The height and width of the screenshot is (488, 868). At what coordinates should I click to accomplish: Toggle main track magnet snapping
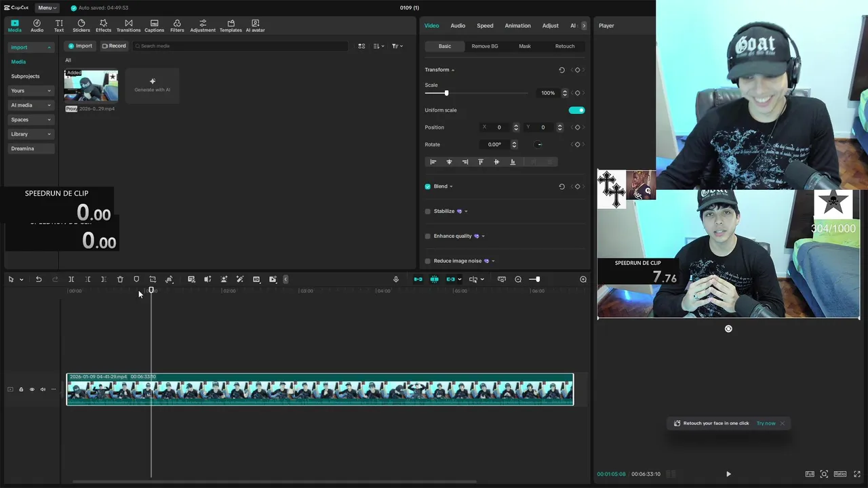pyautogui.click(x=418, y=279)
